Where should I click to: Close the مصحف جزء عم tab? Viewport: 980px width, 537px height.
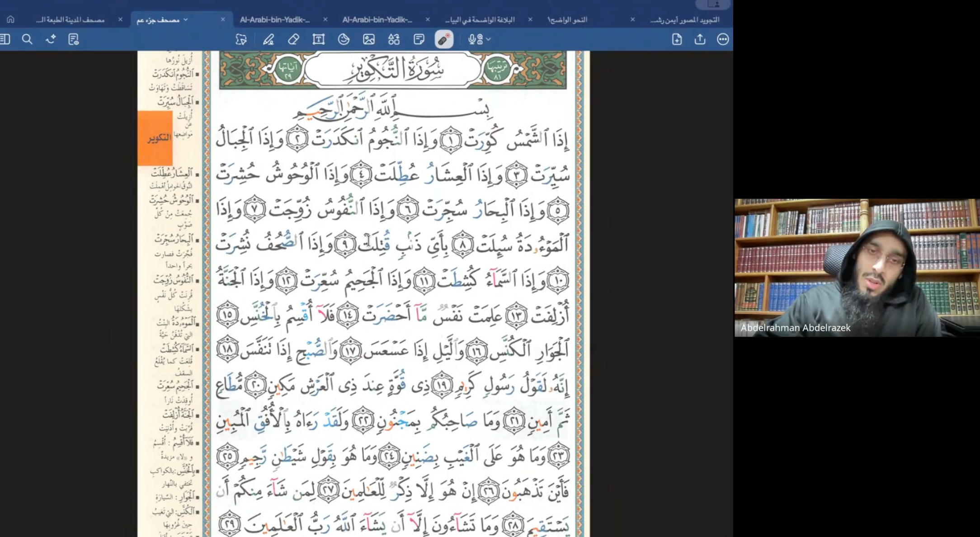[x=223, y=19]
